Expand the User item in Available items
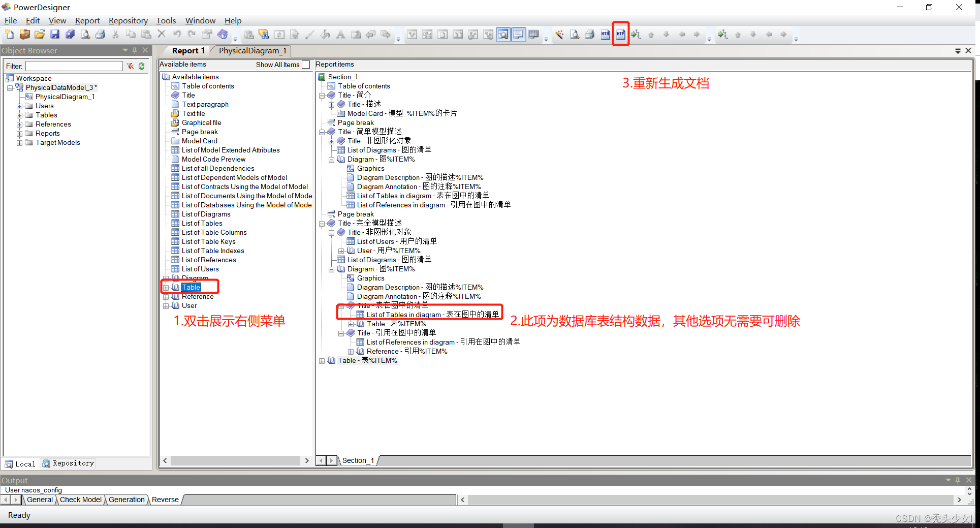 pyautogui.click(x=166, y=306)
